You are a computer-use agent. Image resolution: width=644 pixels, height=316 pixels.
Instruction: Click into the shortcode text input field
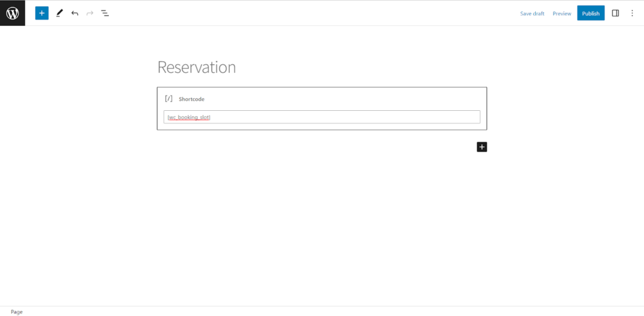pyautogui.click(x=321, y=117)
